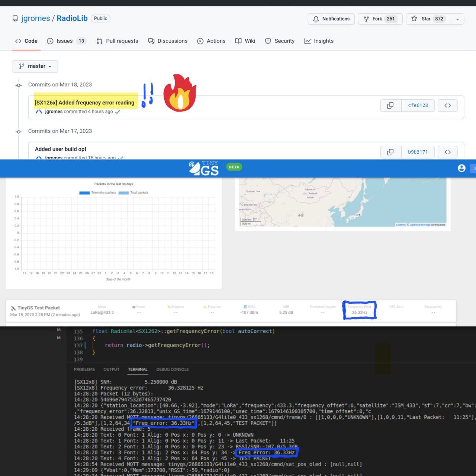Viewport: 476px width, 476px height.
Task: Expand the Star lists dropdown arrow
Action: point(457,19)
